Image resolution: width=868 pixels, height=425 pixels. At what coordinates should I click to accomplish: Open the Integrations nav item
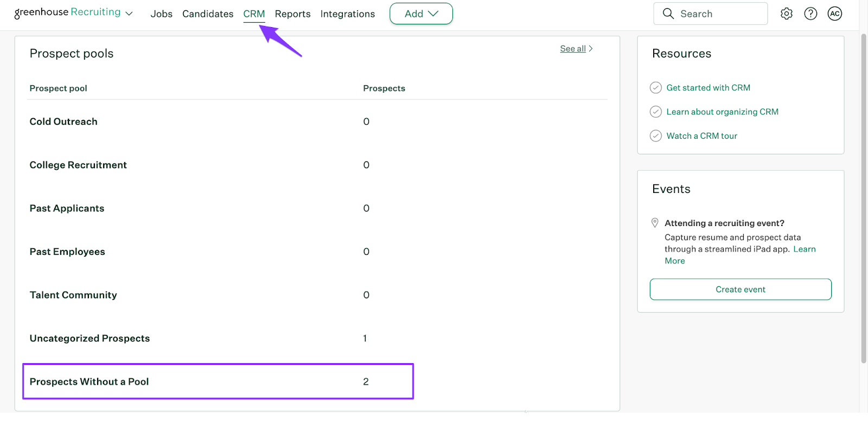(347, 14)
